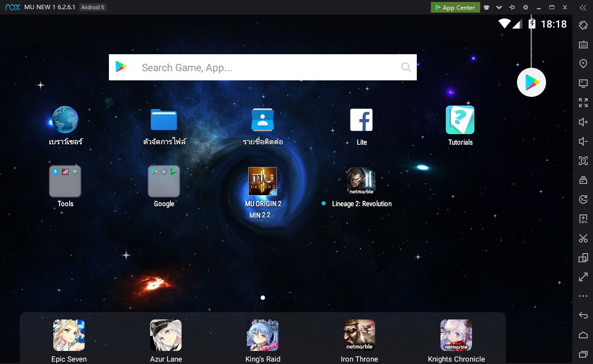Launch King's Raid from the bottom dock
The image size is (593, 364).
[263, 334]
